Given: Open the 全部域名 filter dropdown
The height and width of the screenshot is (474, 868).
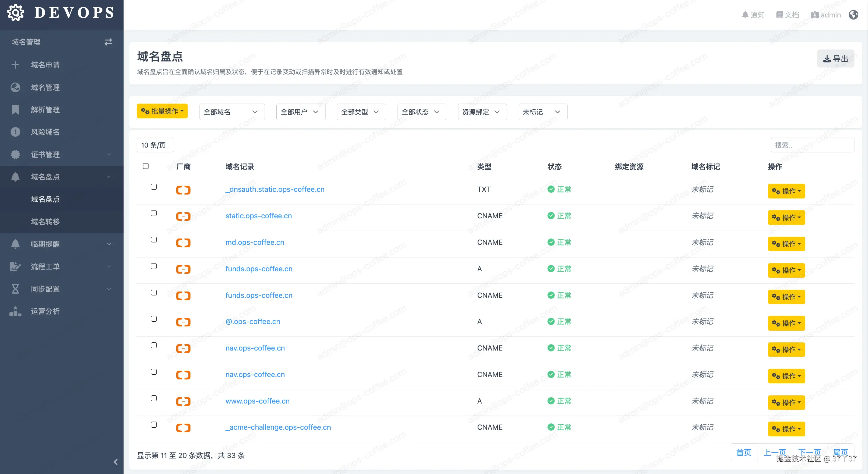Looking at the screenshot, I should 232,112.
